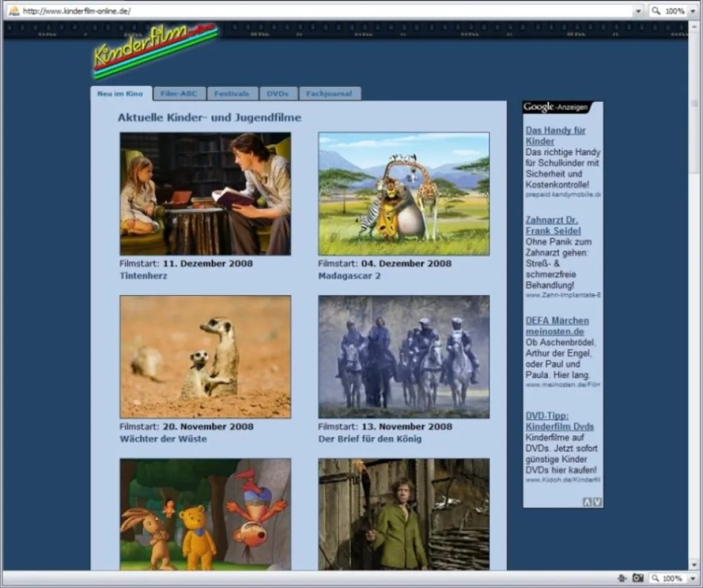Open the address bar history dropdown
703x588 pixels.
pyautogui.click(x=638, y=11)
